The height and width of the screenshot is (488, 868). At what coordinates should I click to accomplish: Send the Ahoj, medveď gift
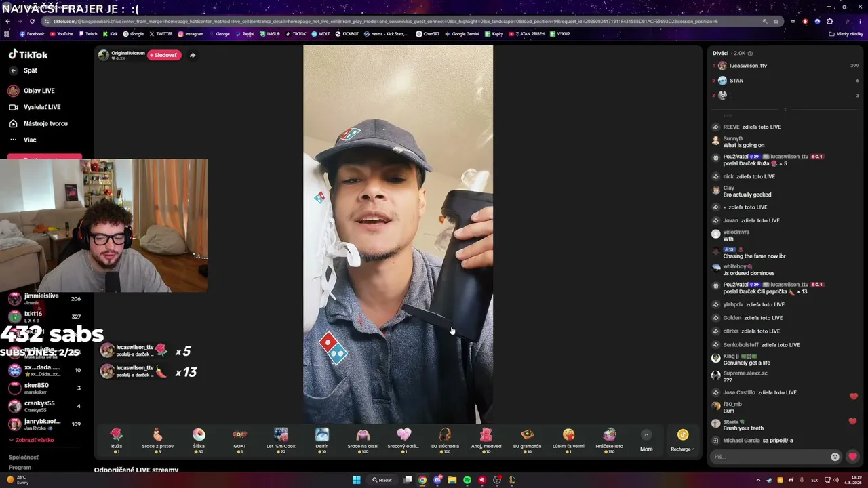pos(486,440)
